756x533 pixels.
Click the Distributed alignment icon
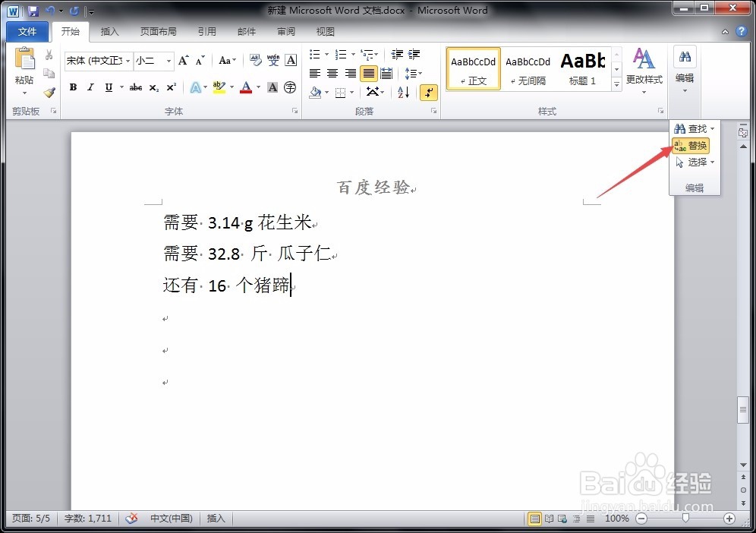(386, 74)
